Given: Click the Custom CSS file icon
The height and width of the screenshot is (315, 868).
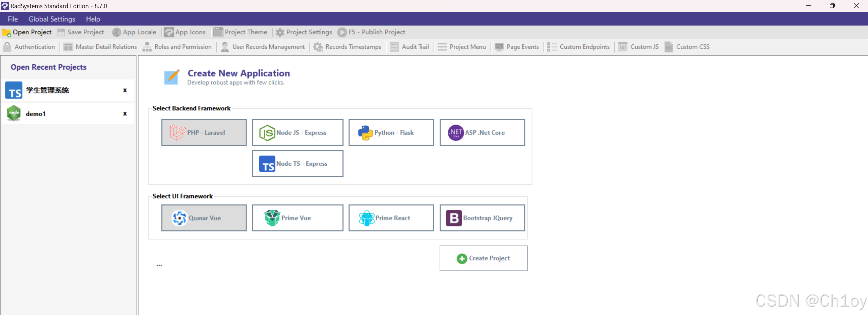Looking at the screenshot, I should (669, 47).
